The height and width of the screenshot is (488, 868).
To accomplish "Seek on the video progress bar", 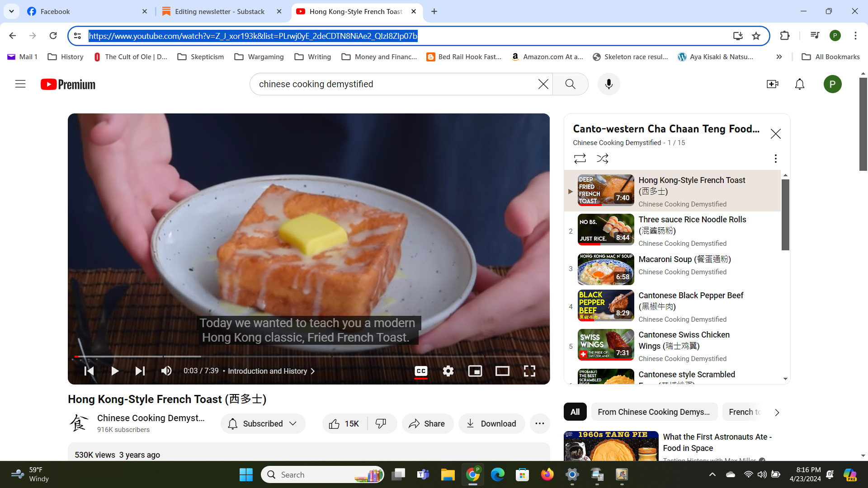I will [x=308, y=357].
